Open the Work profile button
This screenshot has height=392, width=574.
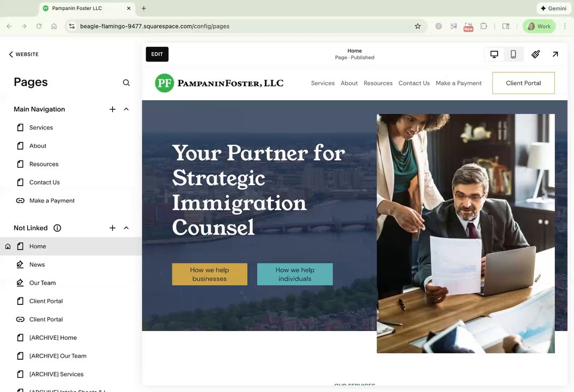[x=539, y=26]
